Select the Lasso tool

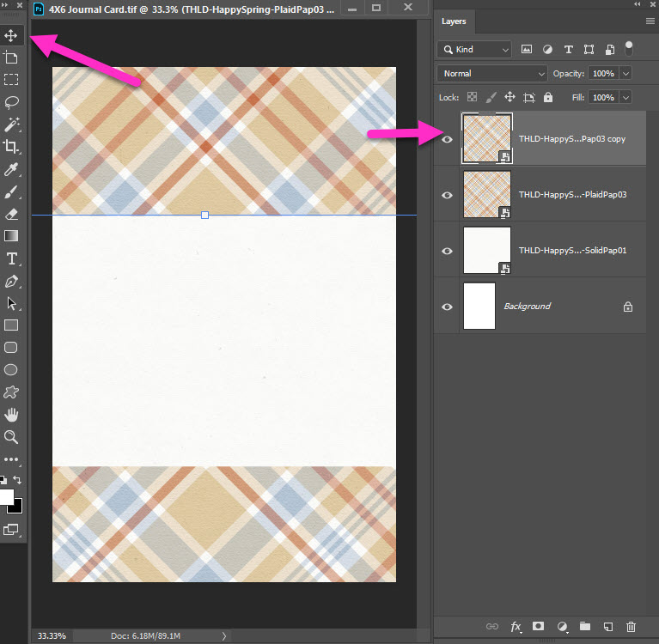[x=11, y=102]
